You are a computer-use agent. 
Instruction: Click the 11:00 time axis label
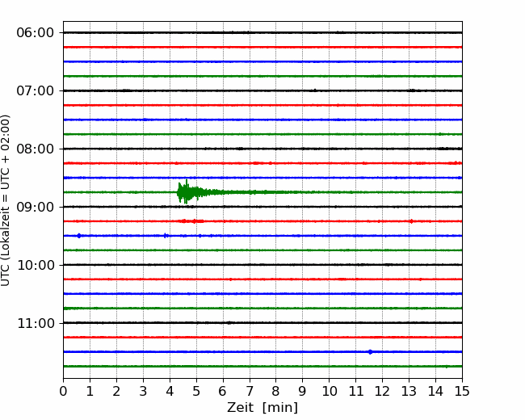36,324
